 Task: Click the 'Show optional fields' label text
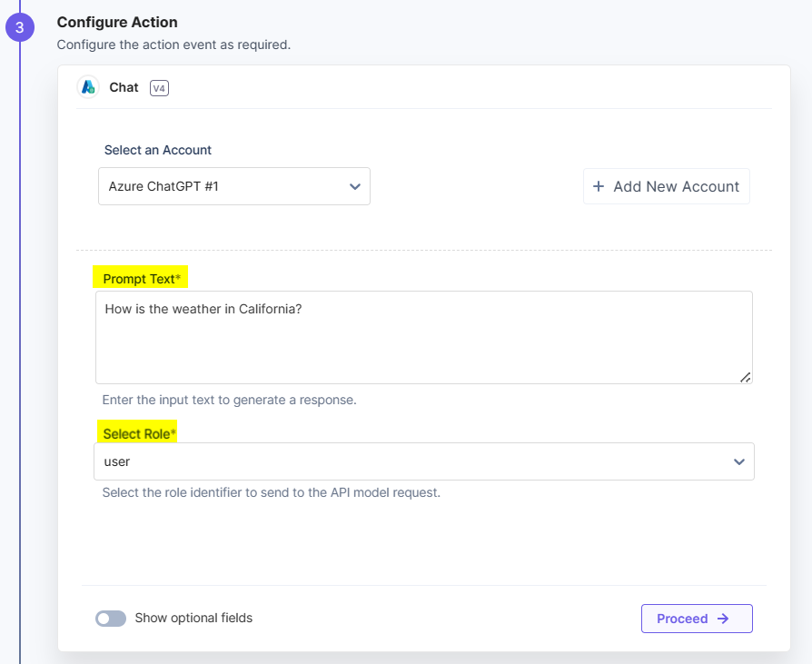coord(193,618)
